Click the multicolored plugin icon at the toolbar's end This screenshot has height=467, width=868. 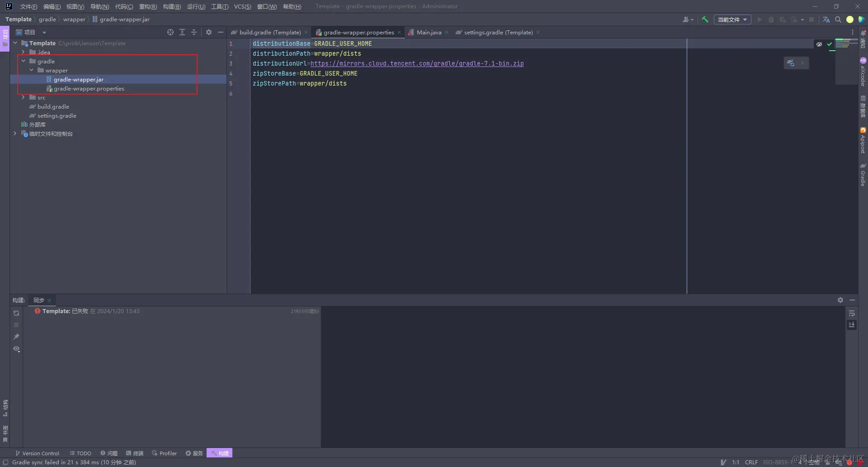click(862, 19)
